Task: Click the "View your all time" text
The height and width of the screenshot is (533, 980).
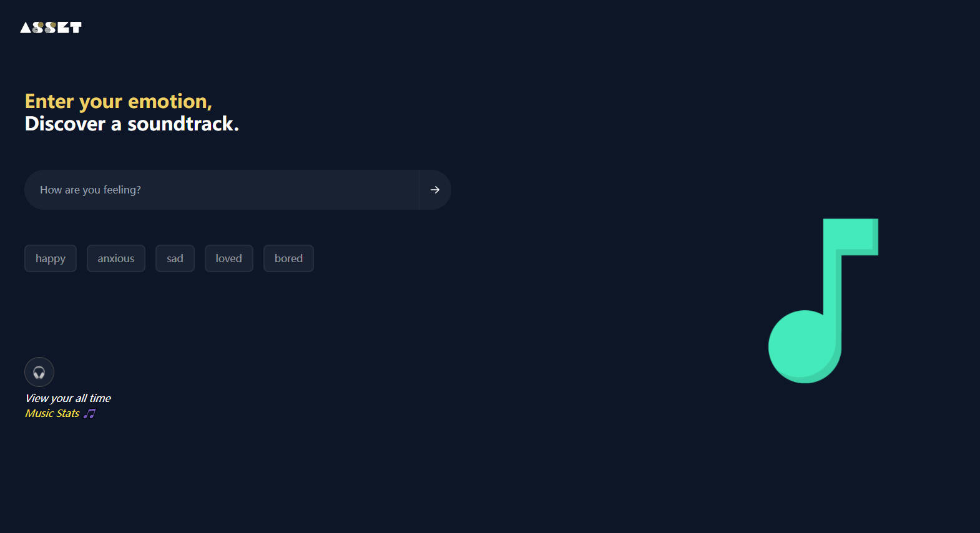Action: (x=68, y=398)
